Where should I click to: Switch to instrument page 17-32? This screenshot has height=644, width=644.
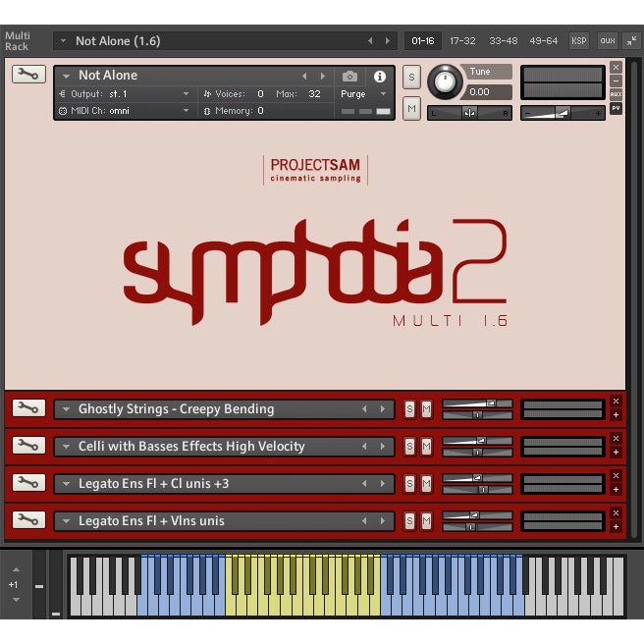tap(462, 40)
